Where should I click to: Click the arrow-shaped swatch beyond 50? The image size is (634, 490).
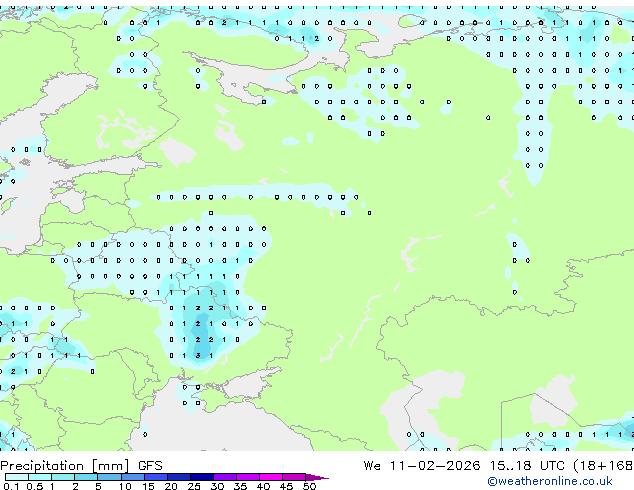pyautogui.click(x=316, y=477)
